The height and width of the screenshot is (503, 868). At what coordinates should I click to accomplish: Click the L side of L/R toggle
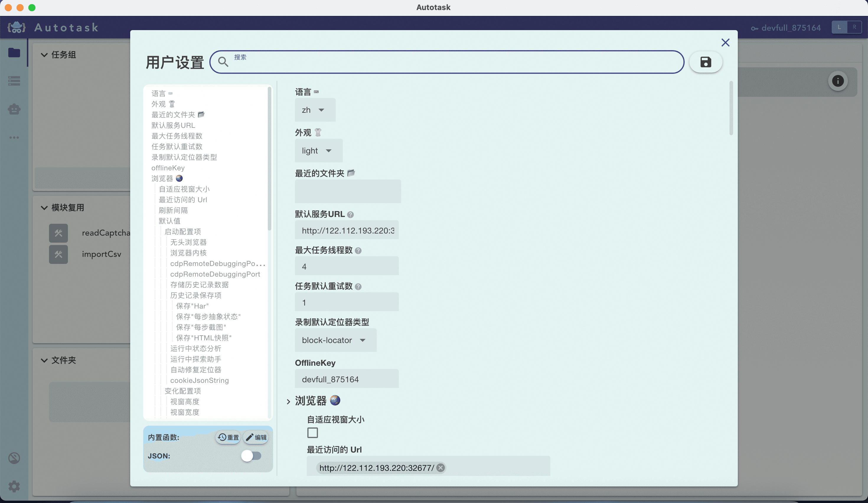point(839,27)
